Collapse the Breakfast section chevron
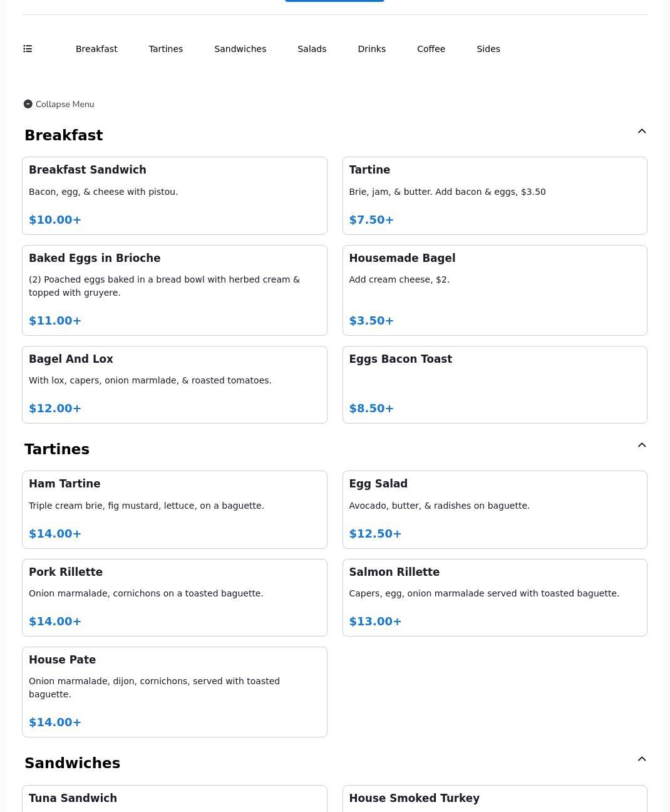Viewport: 670px width, 812px height. [642, 131]
